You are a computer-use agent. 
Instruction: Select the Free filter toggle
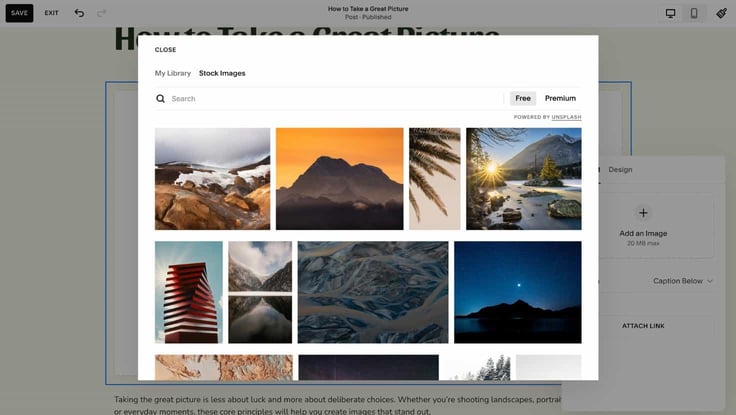(523, 98)
